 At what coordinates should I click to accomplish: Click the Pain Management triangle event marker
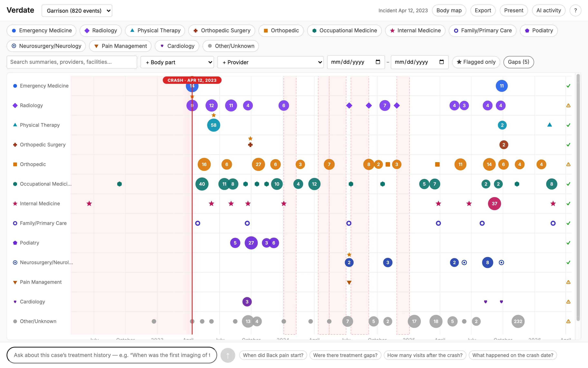coord(349,283)
